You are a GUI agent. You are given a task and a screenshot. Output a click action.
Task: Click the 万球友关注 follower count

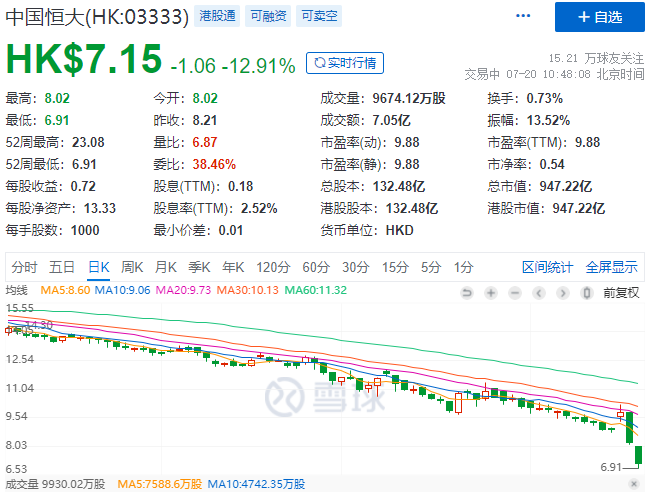(x=596, y=58)
